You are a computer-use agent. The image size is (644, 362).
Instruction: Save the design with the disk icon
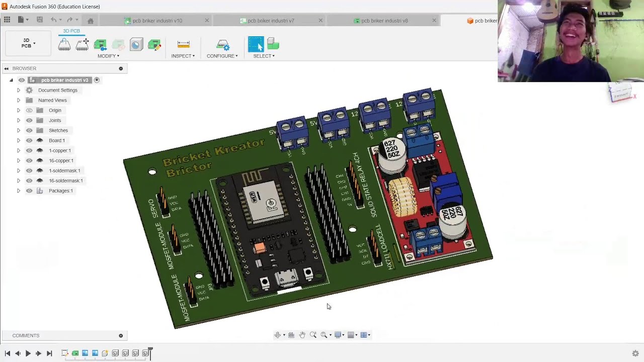[40, 20]
